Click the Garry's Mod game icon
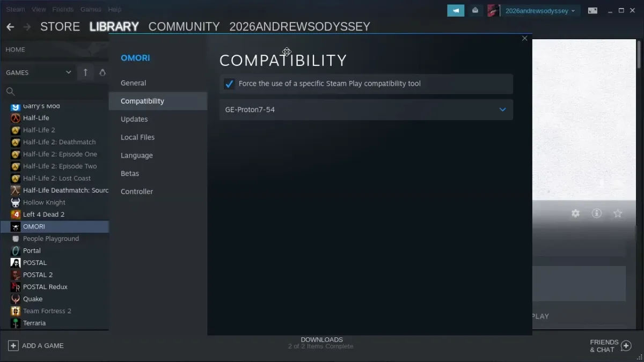This screenshot has width=644, height=362. click(16, 107)
